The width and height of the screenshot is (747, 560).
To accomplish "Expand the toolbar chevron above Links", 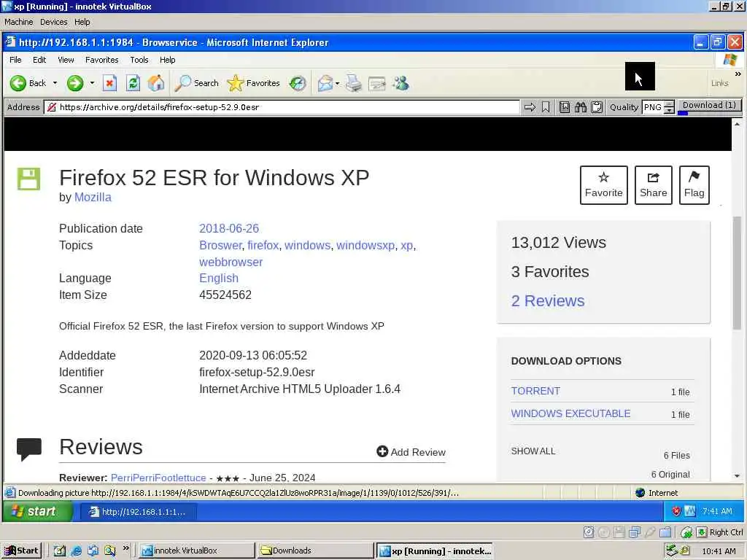I will coord(738,74).
